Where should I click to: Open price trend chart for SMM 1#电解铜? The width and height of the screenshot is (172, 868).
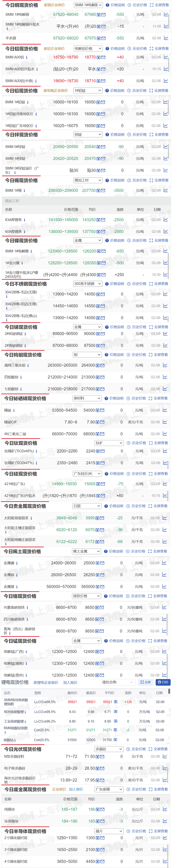point(166,14)
